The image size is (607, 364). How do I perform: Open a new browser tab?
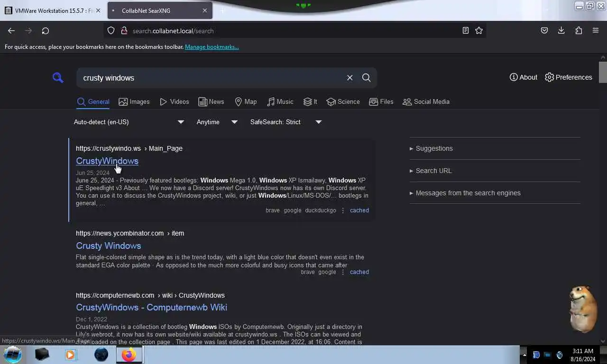[222, 10]
